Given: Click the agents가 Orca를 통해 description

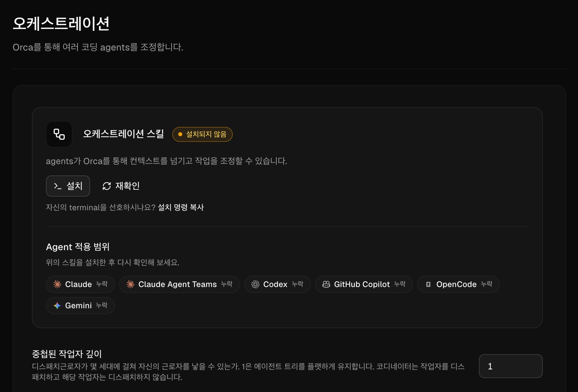Looking at the screenshot, I should pos(167,161).
